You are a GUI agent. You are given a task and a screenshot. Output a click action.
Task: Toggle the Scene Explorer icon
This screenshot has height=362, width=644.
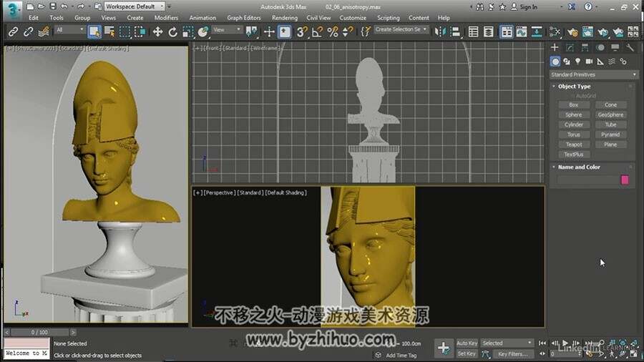pos(473,31)
